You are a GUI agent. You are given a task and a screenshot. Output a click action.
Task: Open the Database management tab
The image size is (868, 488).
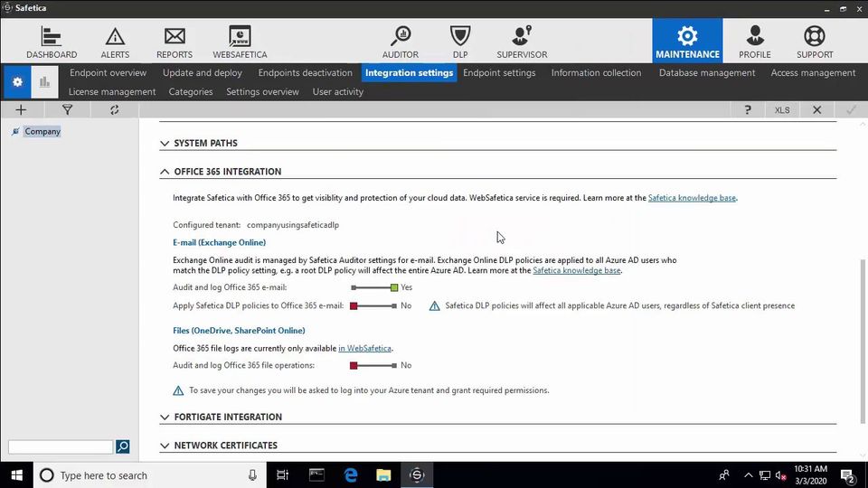tap(707, 72)
